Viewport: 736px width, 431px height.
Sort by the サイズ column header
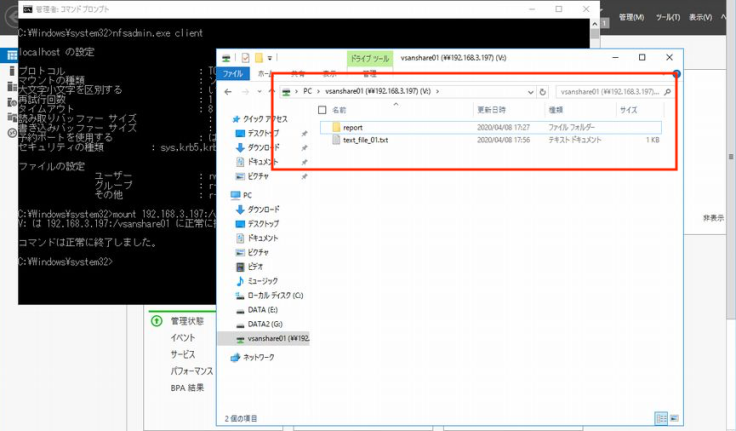(629, 110)
